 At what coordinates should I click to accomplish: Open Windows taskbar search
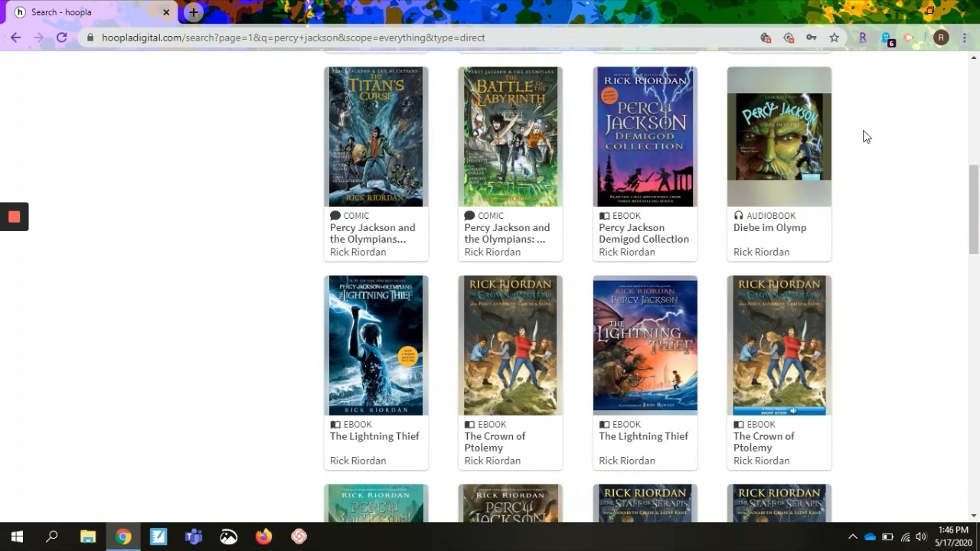click(x=52, y=536)
